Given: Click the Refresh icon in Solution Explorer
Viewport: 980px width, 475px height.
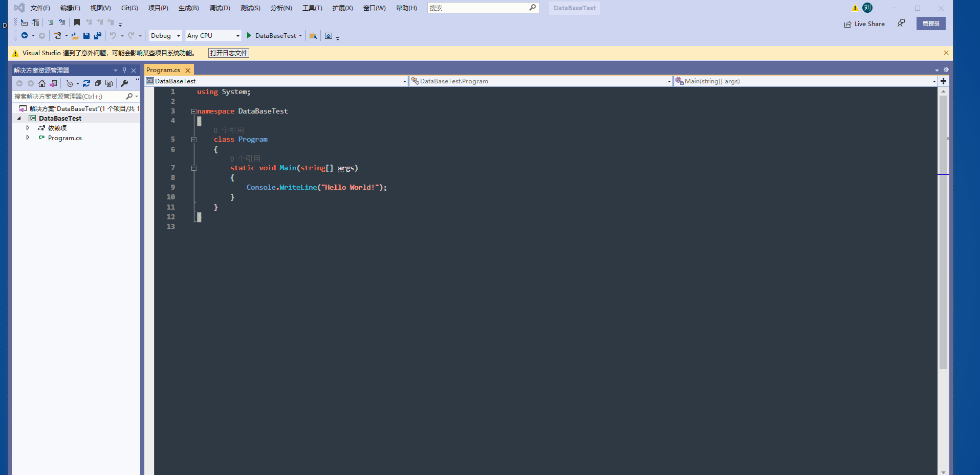Looking at the screenshot, I should click(86, 83).
